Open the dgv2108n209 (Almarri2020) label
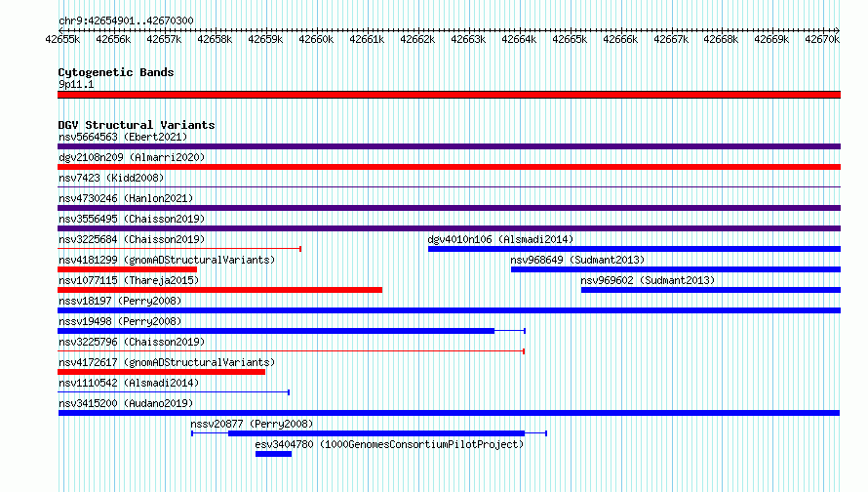The image size is (868, 492). 132,157
